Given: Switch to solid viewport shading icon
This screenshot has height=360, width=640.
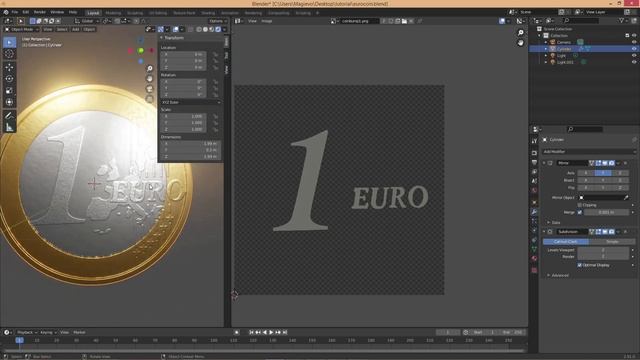Looking at the screenshot, I should click(205, 29).
